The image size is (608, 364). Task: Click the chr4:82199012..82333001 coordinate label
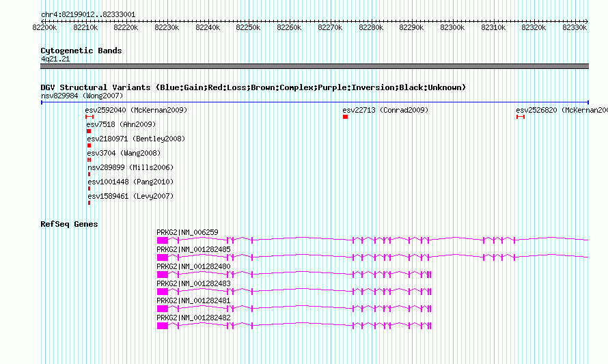88,15
